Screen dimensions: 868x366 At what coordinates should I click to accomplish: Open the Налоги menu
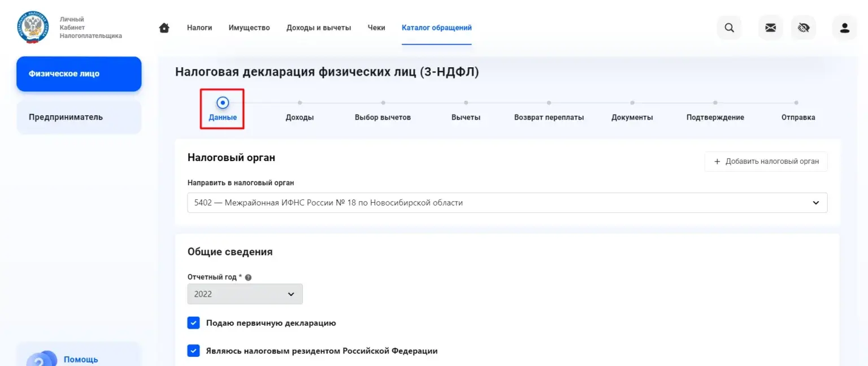pos(199,28)
